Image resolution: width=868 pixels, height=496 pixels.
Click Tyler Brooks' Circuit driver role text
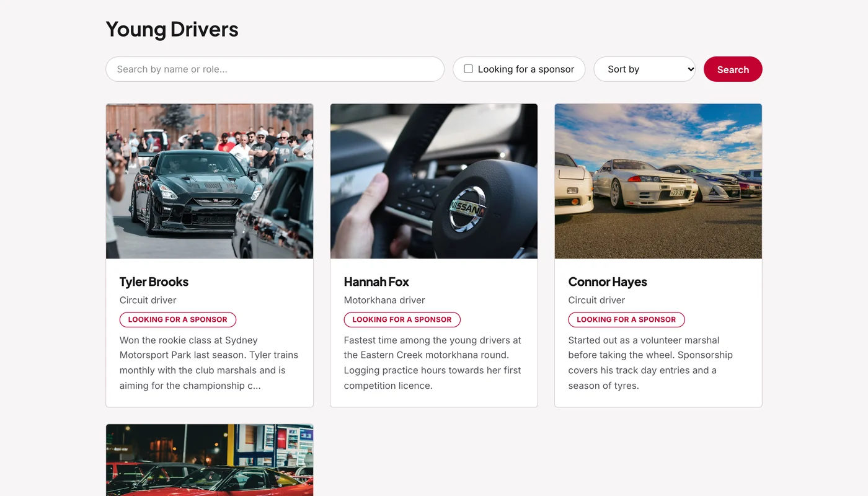pos(148,300)
